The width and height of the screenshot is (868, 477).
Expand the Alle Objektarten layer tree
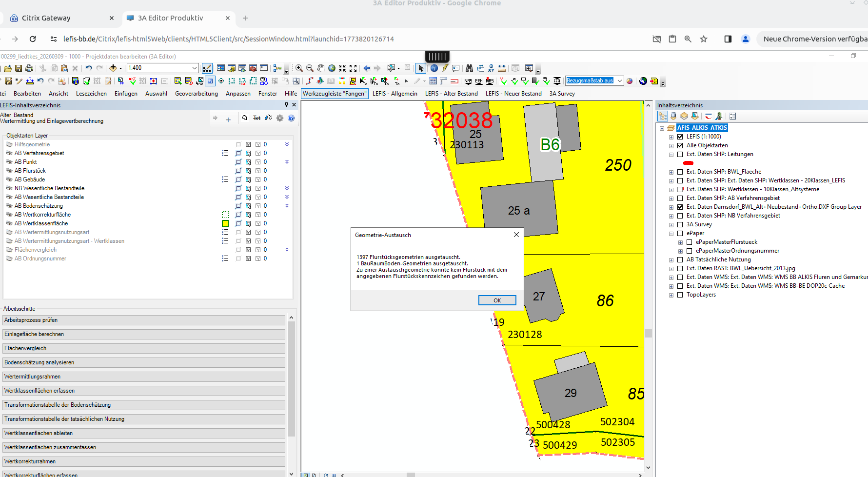671,146
